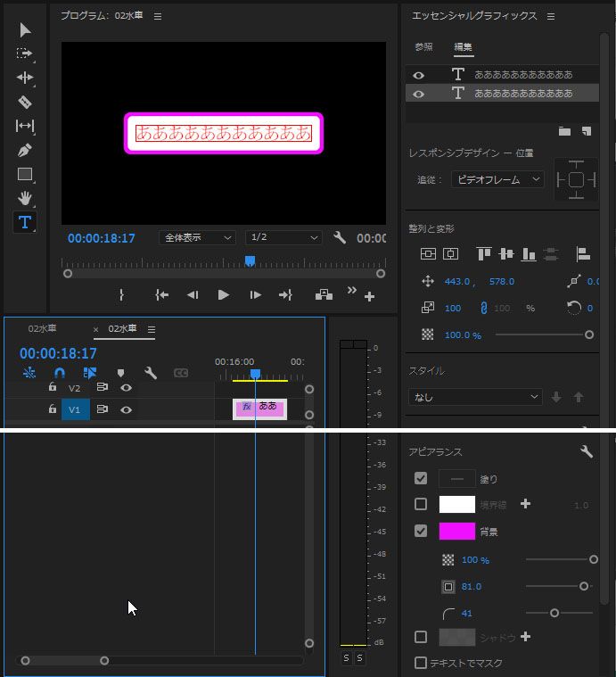Open the 追従 ビデオフレーム dropdown
Image resolution: width=616 pixels, height=677 pixels.
click(x=497, y=179)
